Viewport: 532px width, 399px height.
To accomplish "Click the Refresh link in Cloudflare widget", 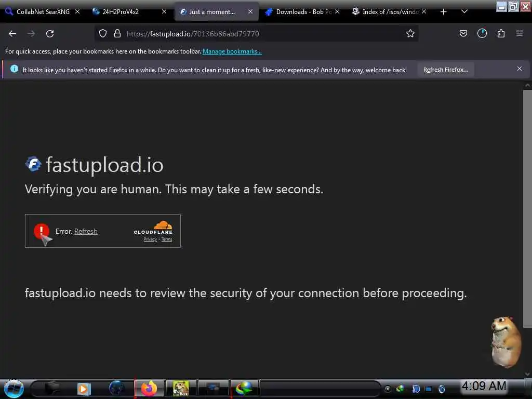I will pyautogui.click(x=86, y=231).
